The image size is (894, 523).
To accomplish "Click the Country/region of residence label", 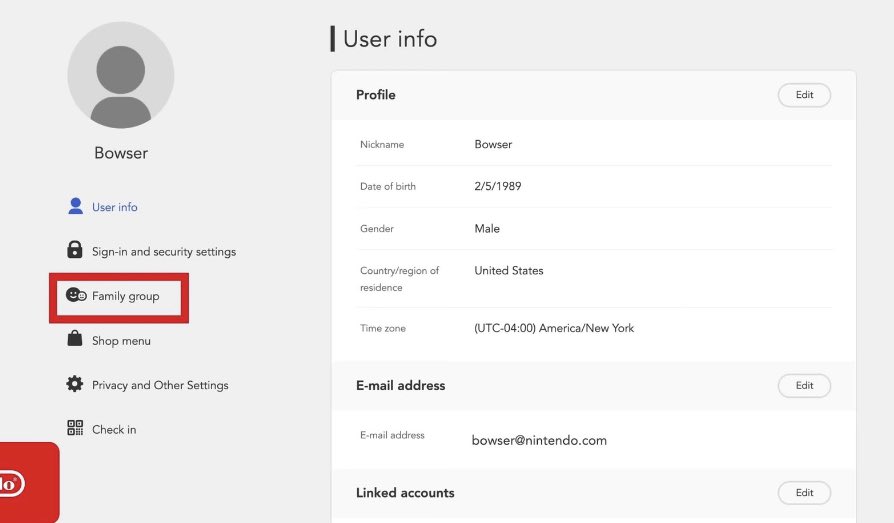I will point(399,279).
